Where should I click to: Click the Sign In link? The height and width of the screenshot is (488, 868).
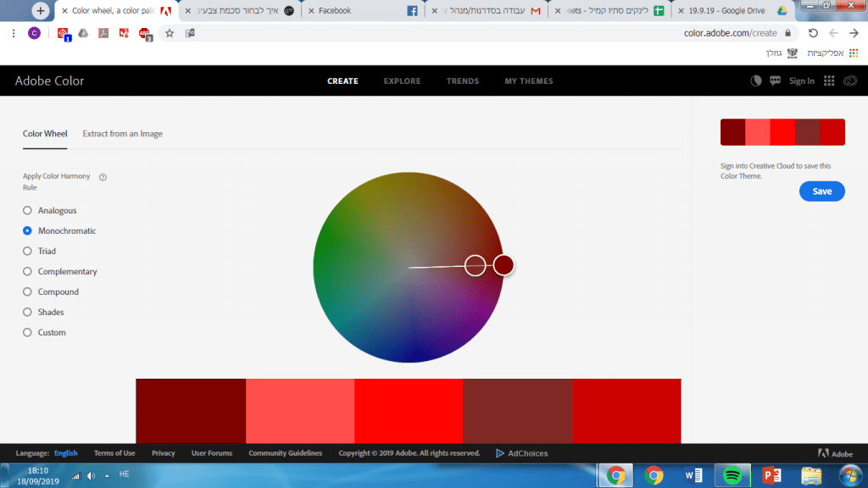[x=802, y=80]
